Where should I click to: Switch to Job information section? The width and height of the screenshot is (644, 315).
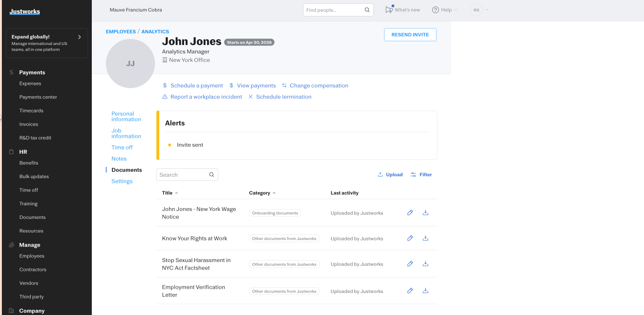[x=126, y=134]
